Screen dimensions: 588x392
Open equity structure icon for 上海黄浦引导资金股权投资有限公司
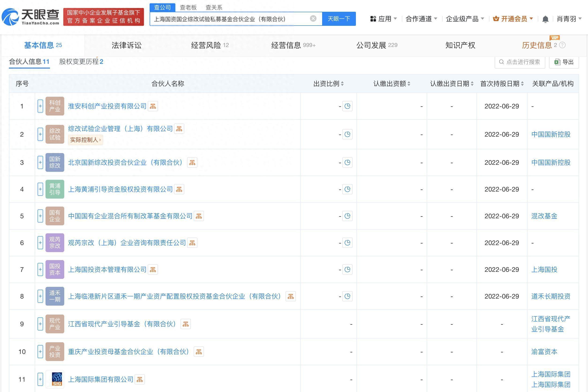[x=179, y=189]
